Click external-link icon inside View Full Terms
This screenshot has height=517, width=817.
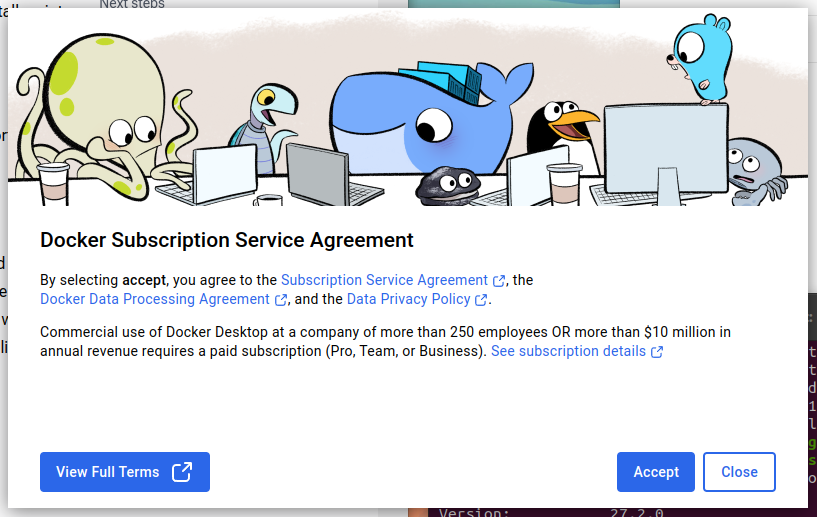(182, 472)
